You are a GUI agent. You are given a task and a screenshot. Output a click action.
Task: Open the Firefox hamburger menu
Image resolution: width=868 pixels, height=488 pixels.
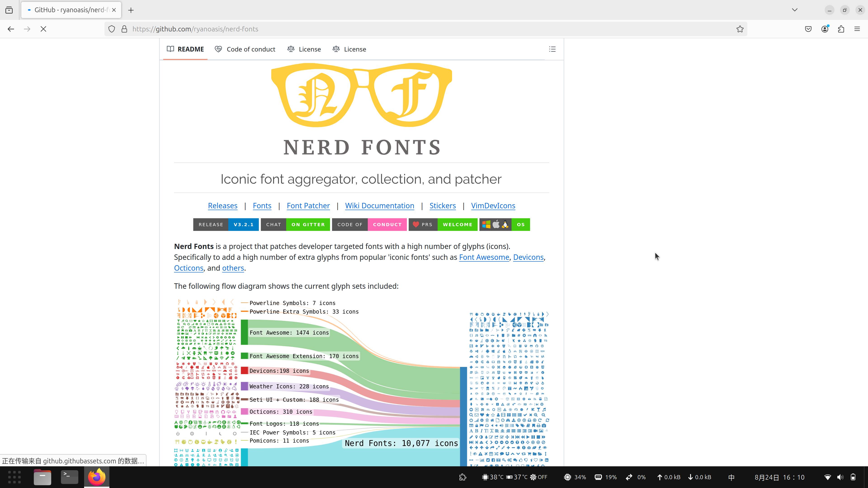[x=857, y=29]
